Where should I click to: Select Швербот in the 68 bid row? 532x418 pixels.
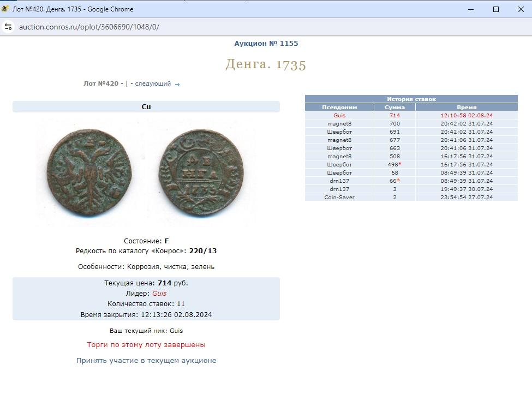point(339,172)
